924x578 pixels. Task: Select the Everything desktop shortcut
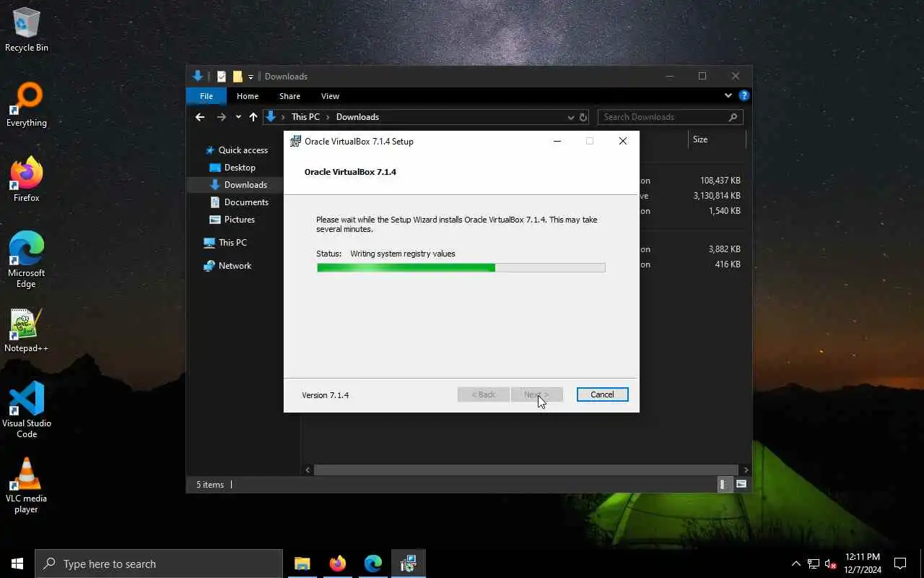(27, 105)
